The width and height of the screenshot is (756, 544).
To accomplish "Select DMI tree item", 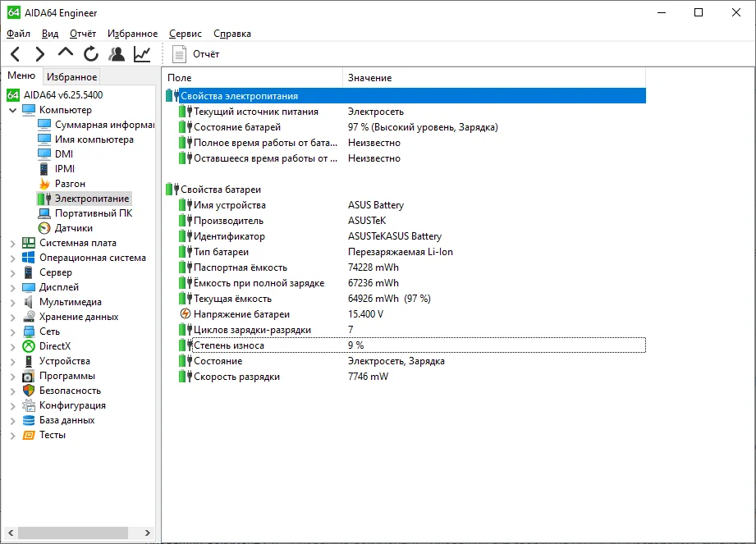I will click(64, 154).
